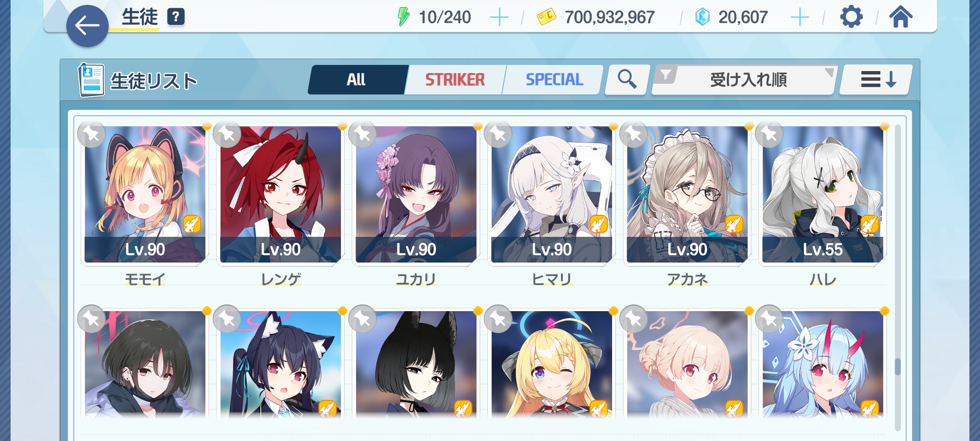Screen dimensions: 980x441
Task: Toggle the pin on Momoi's card
Action: 91,134
